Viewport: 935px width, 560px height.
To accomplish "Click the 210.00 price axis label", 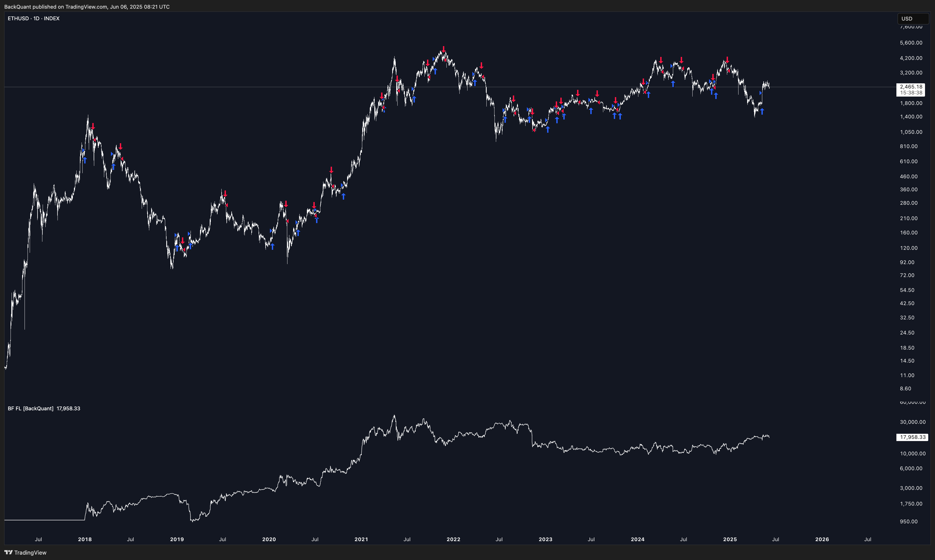I will click(x=909, y=218).
